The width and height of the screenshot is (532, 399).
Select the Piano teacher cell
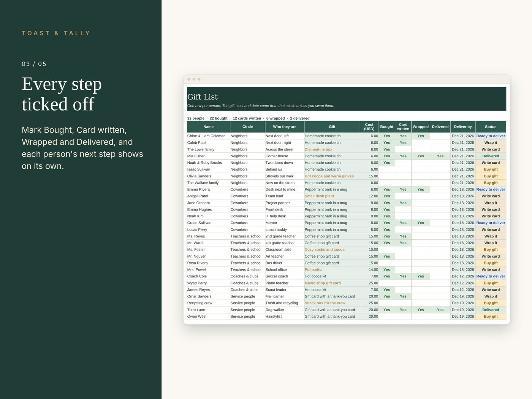[285, 283]
